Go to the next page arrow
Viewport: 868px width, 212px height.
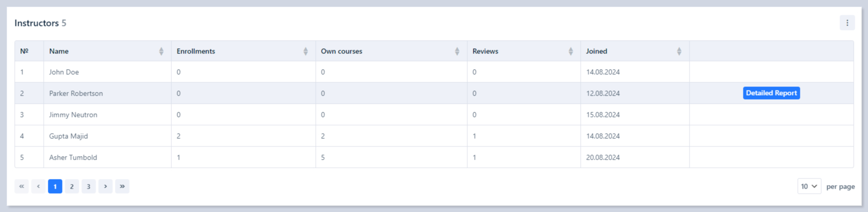[x=105, y=187]
